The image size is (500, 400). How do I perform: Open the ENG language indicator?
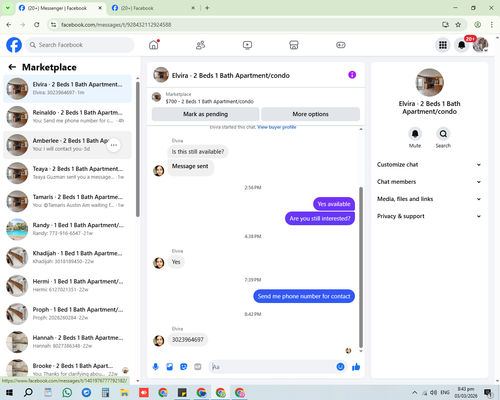tap(445, 392)
